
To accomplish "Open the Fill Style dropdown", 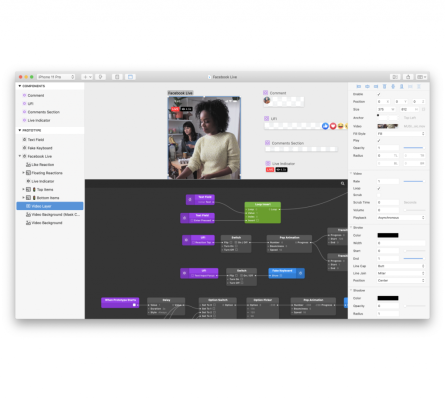I will tap(401, 133).
